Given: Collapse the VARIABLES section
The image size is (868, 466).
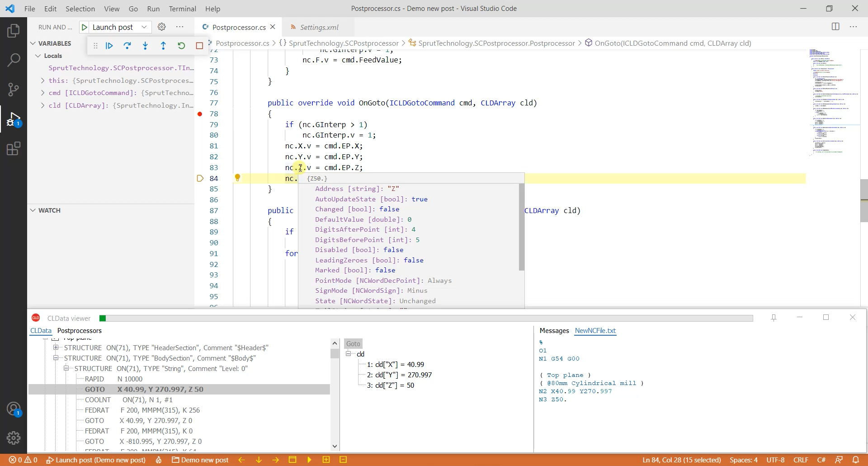Looking at the screenshot, I should click(x=33, y=43).
